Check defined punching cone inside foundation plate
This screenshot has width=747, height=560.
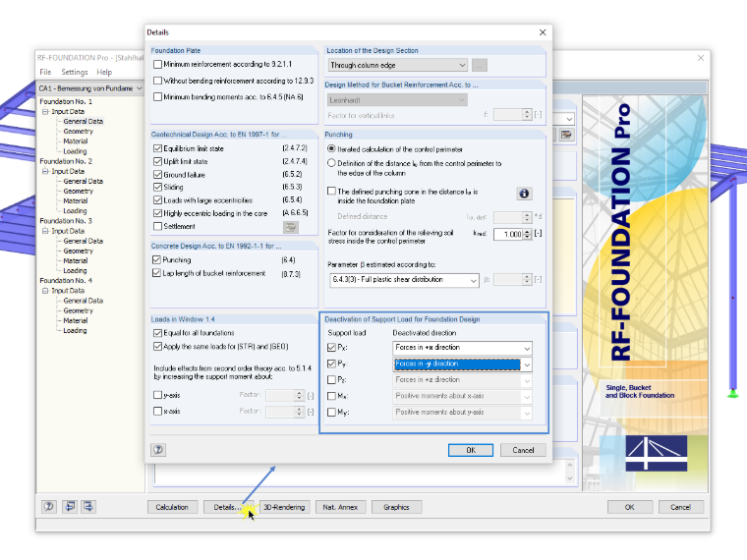click(x=331, y=191)
